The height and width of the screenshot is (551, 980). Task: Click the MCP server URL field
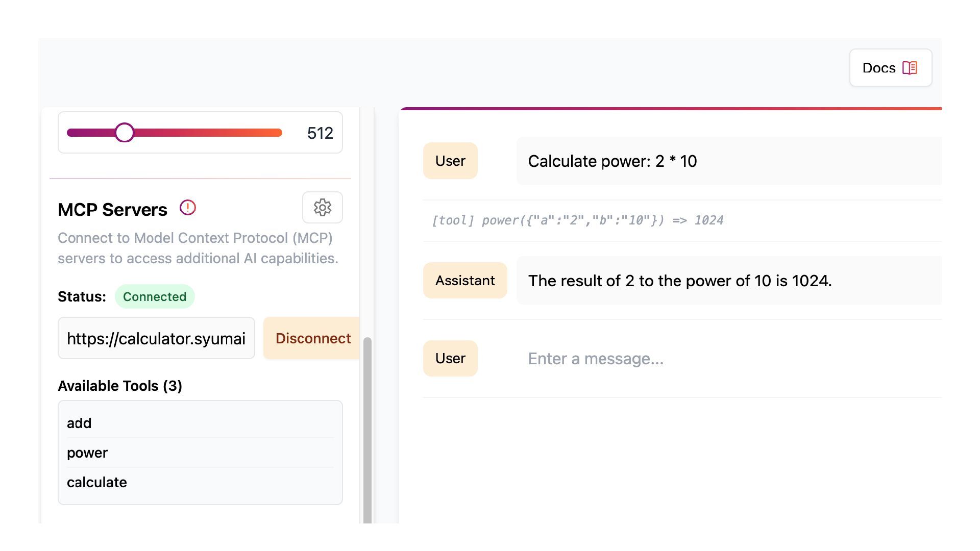click(156, 338)
